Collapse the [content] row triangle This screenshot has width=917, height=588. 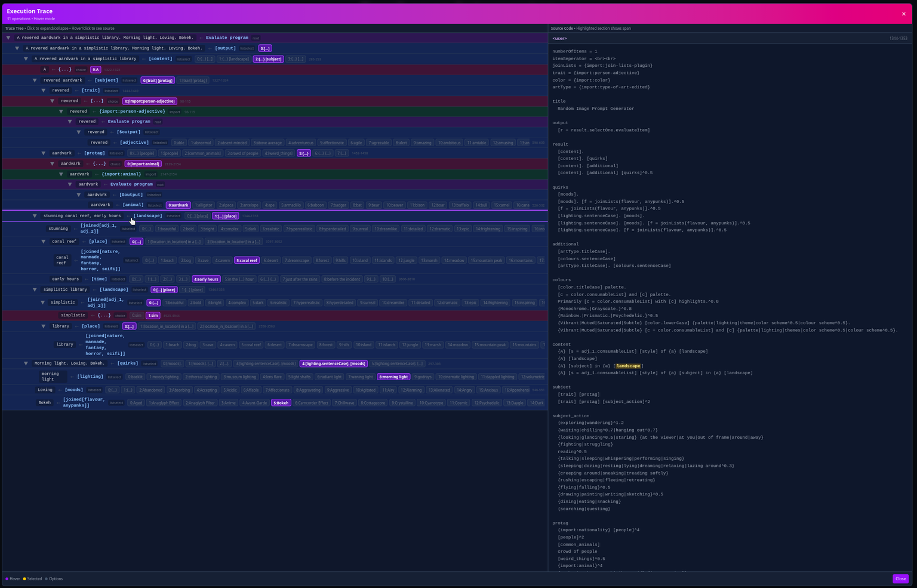click(26, 59)
